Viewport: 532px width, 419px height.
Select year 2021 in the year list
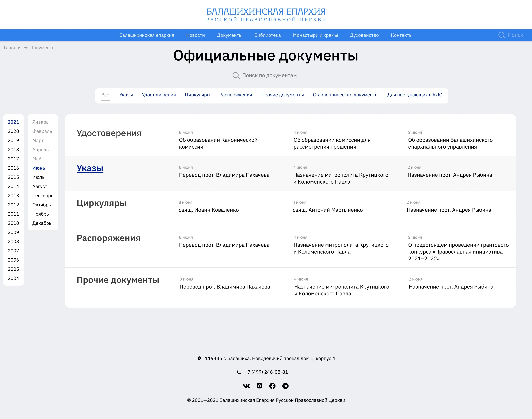[x=13, y=122]
